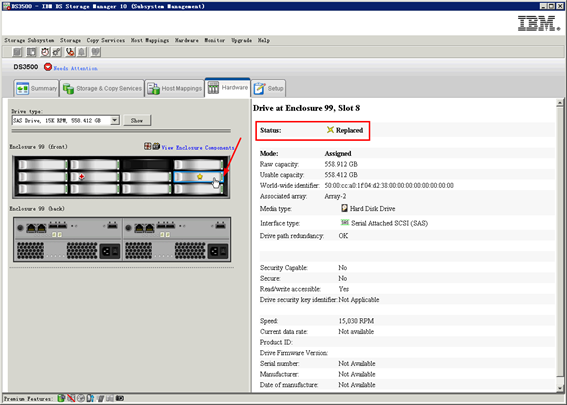This screenshot has width=567, height=405.
Task: Click the red-slashed Premium Features icon
Action: pyautogui.click(x=71, y=398)
